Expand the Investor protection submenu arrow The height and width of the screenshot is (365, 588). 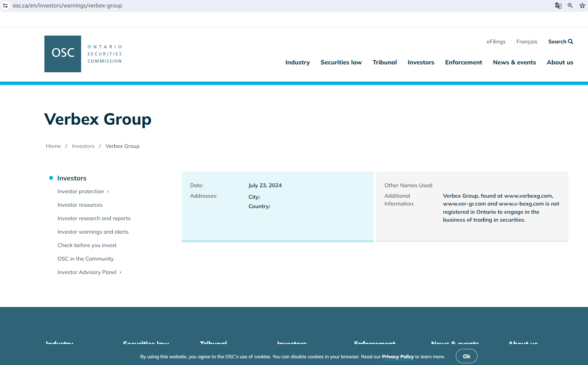108,192
